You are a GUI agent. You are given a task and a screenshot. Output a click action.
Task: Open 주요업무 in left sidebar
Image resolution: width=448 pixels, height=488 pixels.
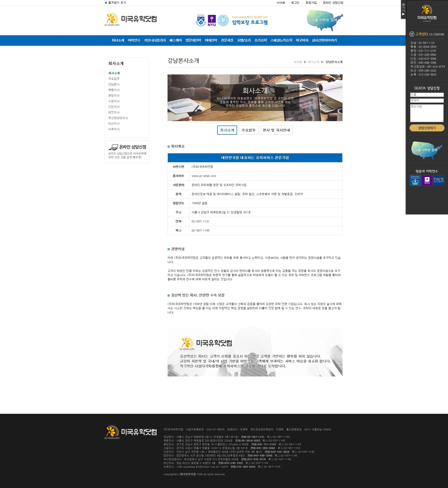coord(114,79)
